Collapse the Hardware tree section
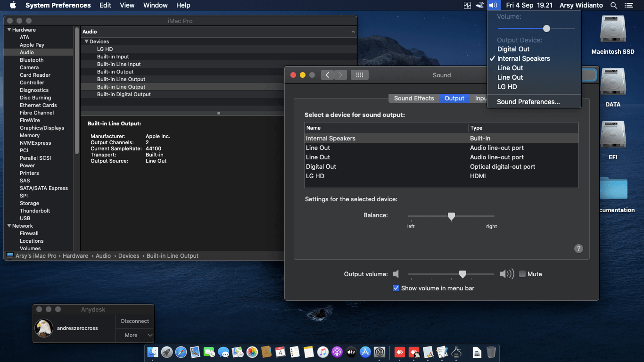644x362 pixels. (x=8, y=30)
